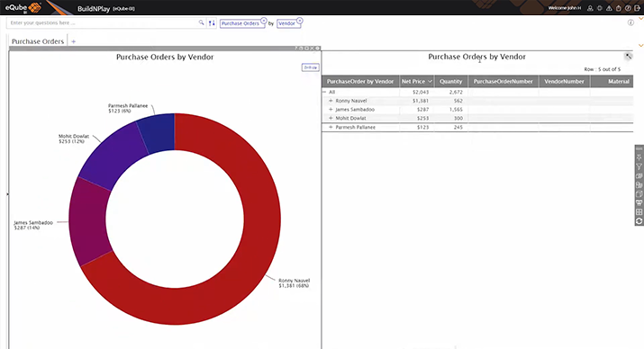This screenshot has width=644, height=349.
Task: Open the settings gear icon in header
Action: (600, 8)
